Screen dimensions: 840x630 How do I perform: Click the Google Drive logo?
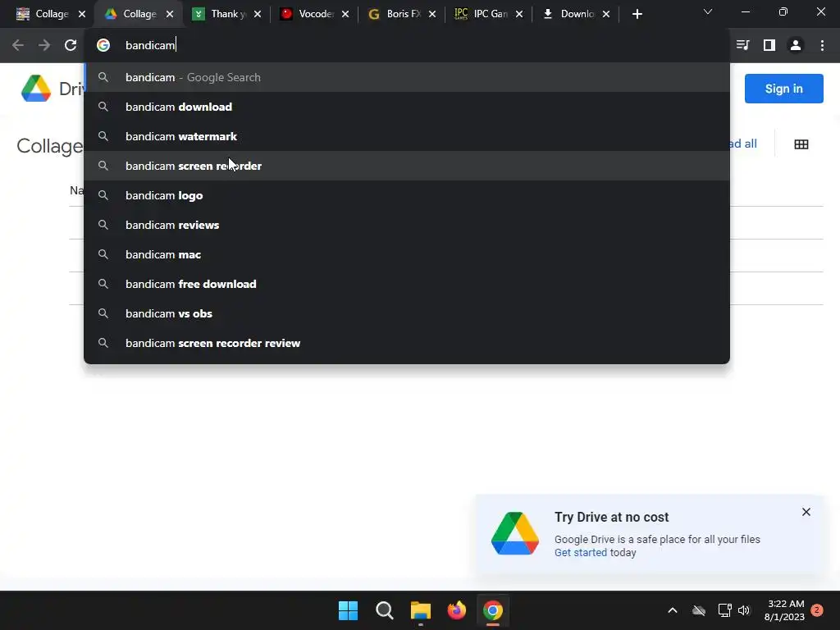pyautogui.click(x=36, y=89)
